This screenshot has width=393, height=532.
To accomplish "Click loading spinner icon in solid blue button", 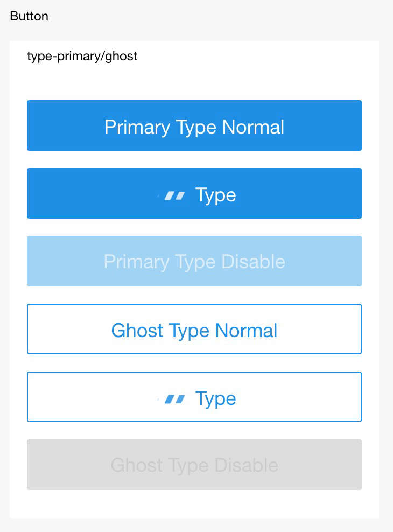I will 174,195.
